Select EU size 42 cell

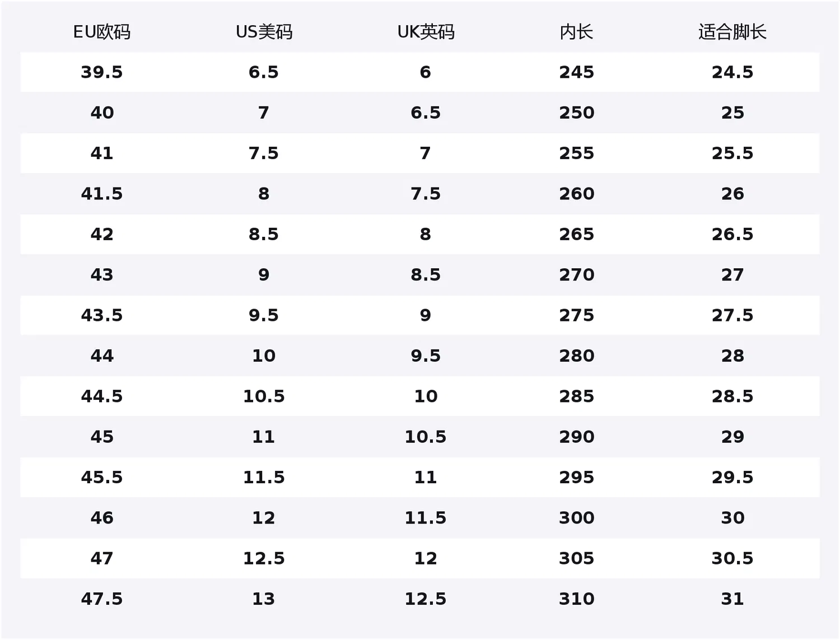[102, 234]
